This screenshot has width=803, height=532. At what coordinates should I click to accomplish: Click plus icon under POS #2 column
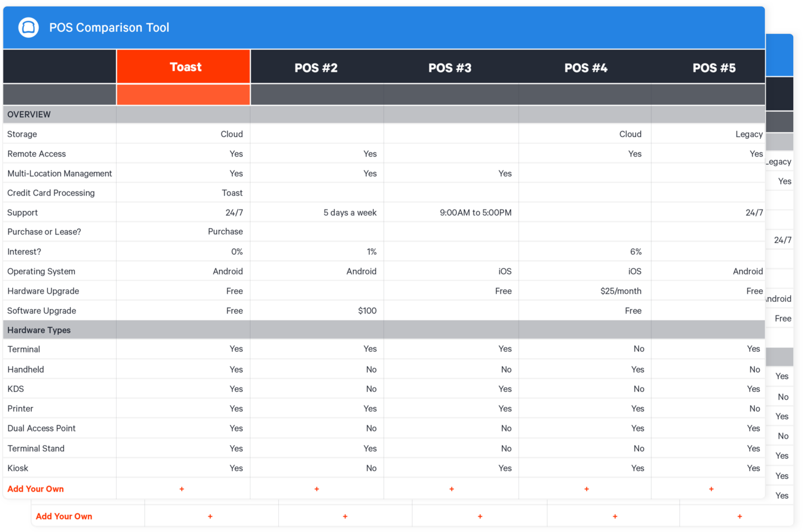(317, 489)
